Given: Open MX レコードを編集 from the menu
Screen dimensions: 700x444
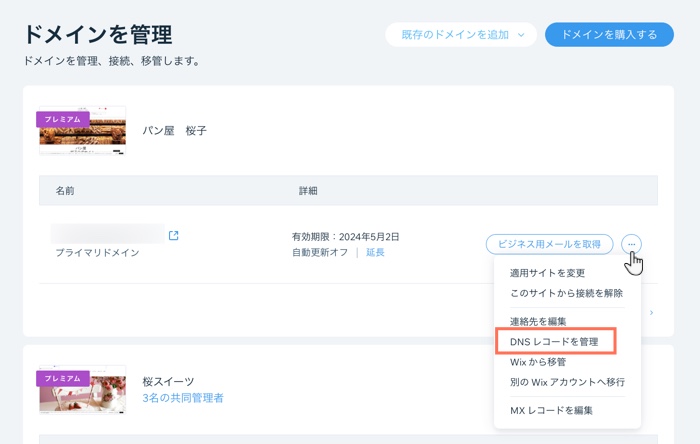Looking at the screenshot, I should pyautogui.click(x=551, y=410).
